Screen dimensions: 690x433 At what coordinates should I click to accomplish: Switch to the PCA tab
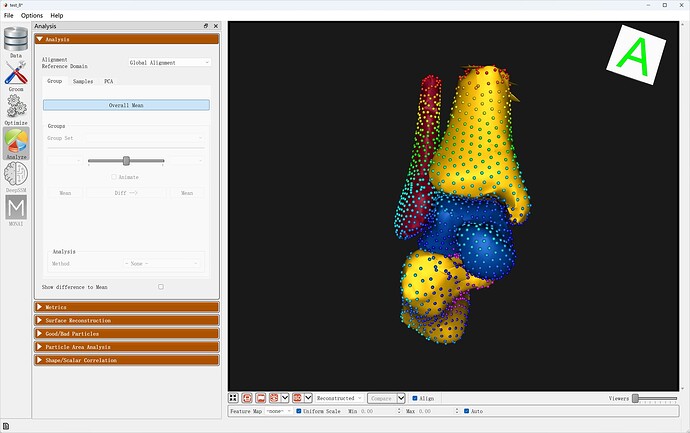point(109,81)
